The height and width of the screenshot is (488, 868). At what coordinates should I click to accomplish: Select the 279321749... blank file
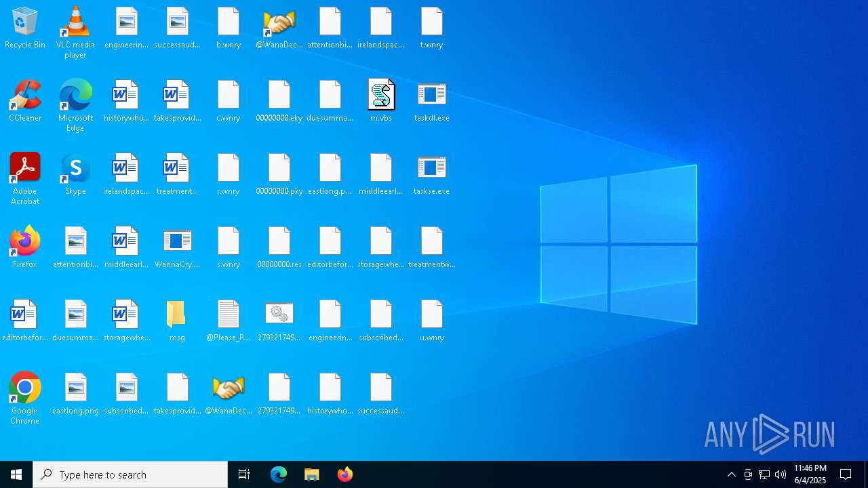279,394
